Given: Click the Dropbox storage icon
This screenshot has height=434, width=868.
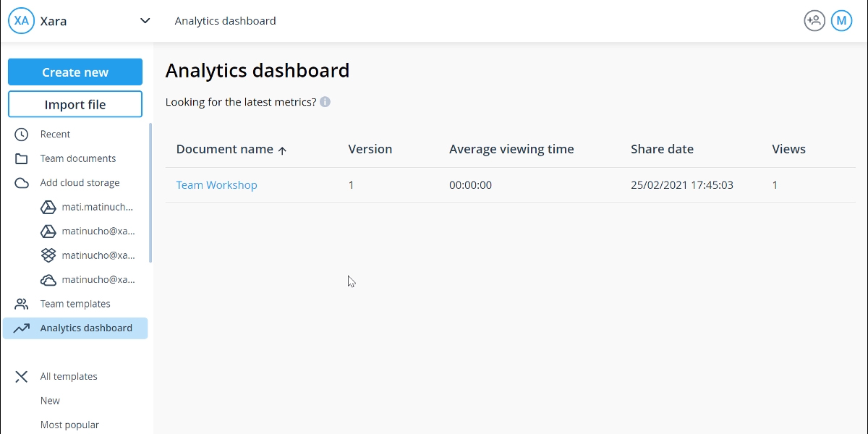Looking at the screenshot, I should 48,255.
